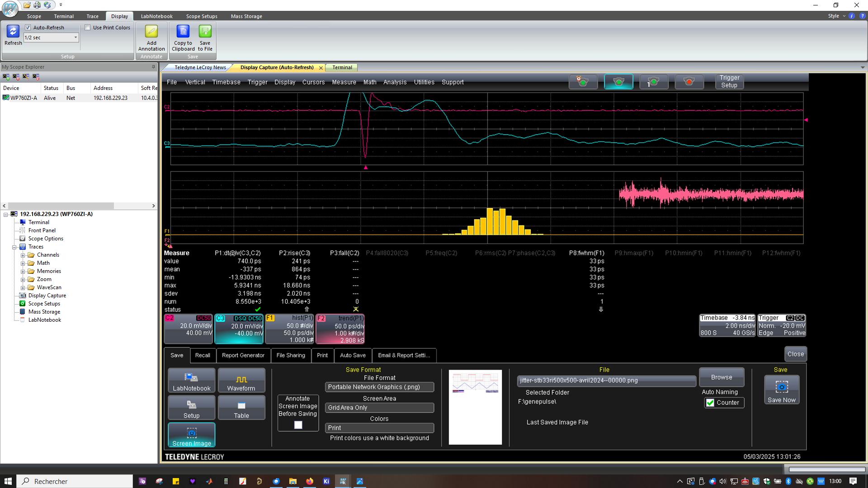The image size is (868, 488).
Task: Click Copy to Clipboard icon
Action: (x=183, y=32)
